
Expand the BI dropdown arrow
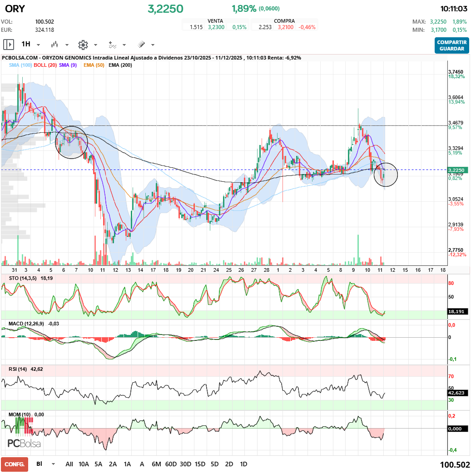pyautogui.click(x=54, y=464)
